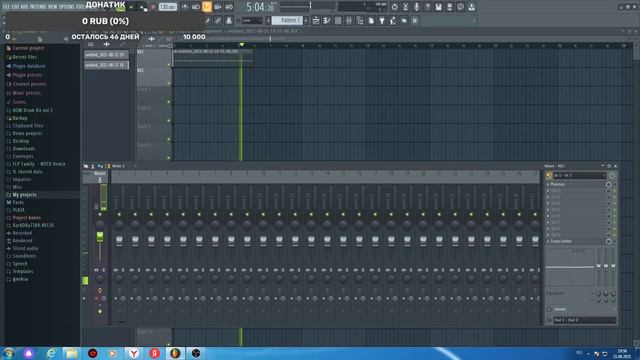Open the snap Line dropdown
Image resolution: width=640 pixels, height=360 pixels.
click(x=252, y=20)
